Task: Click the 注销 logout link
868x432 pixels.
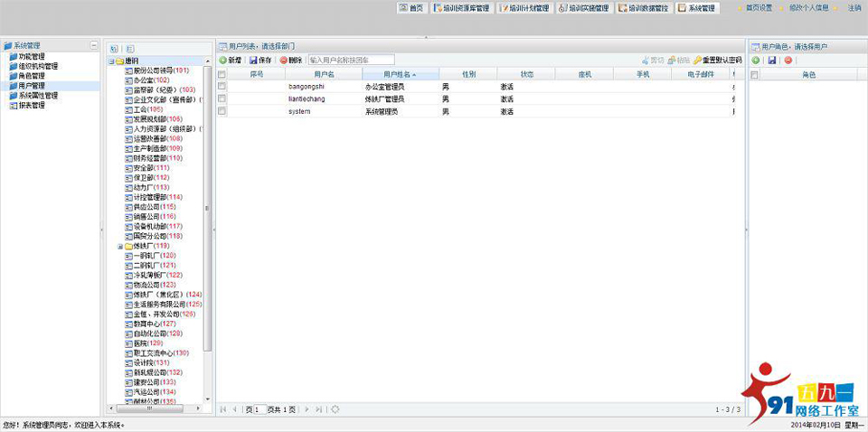Action: [x=854, y=8]
